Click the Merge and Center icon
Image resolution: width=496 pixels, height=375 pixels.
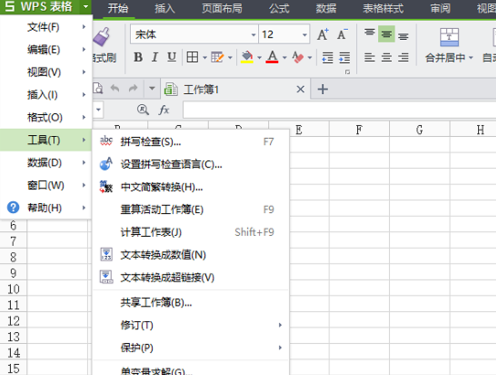pos(449,37)
